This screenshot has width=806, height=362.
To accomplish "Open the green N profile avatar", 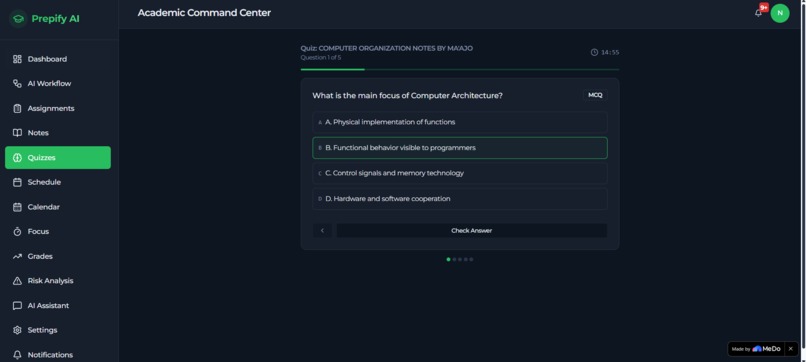I will 780,13.
